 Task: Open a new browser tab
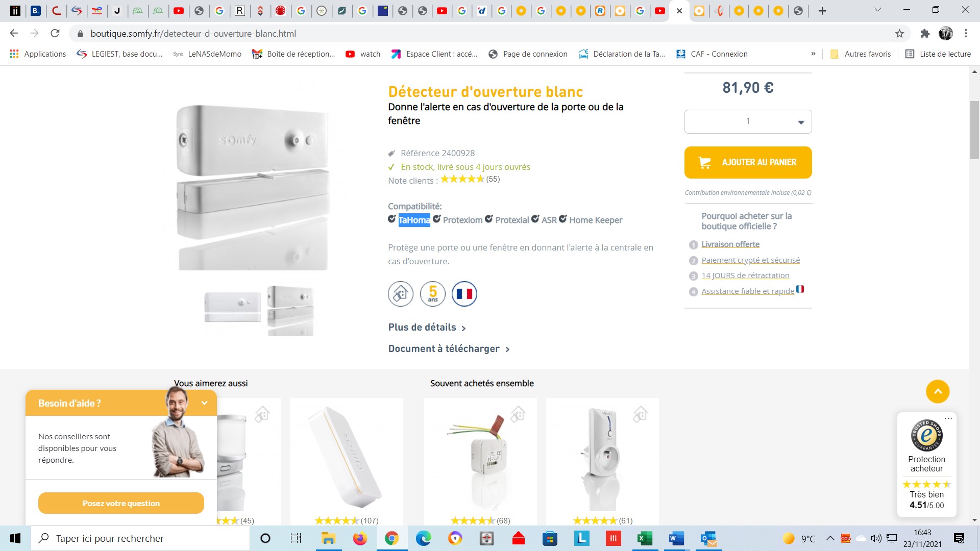click(x=822, y=11)
